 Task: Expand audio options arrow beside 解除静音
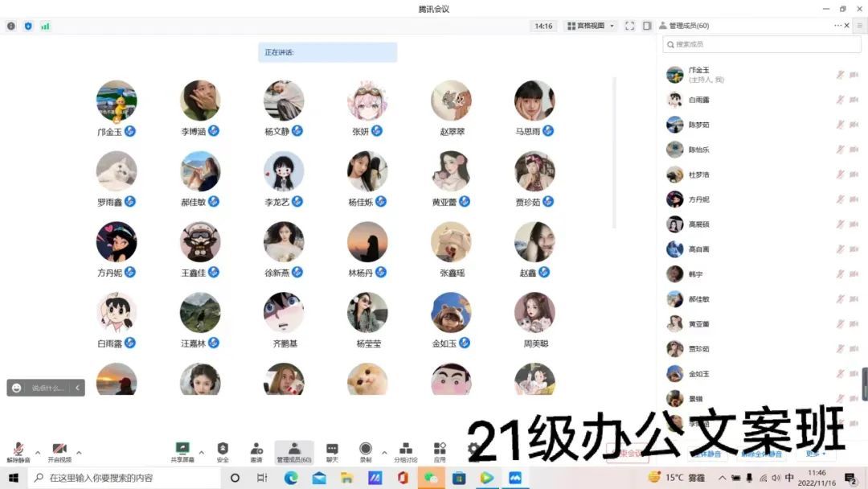(x=38, y=453)
